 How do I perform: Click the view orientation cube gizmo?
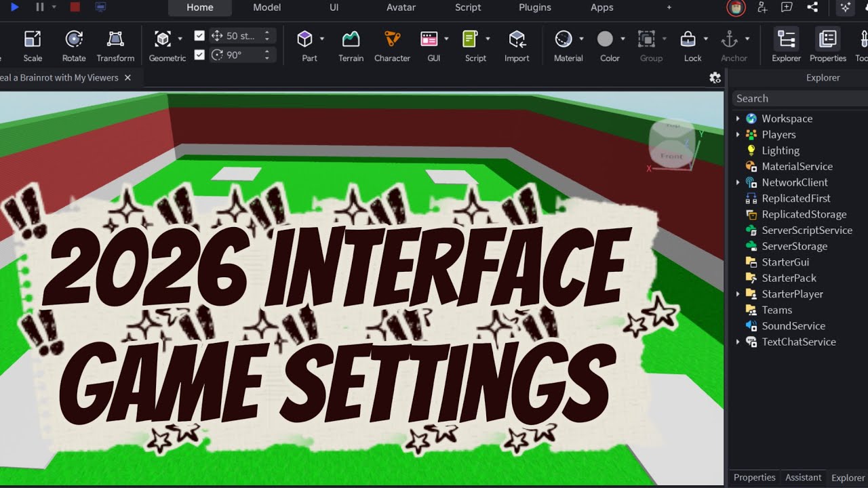672,144
